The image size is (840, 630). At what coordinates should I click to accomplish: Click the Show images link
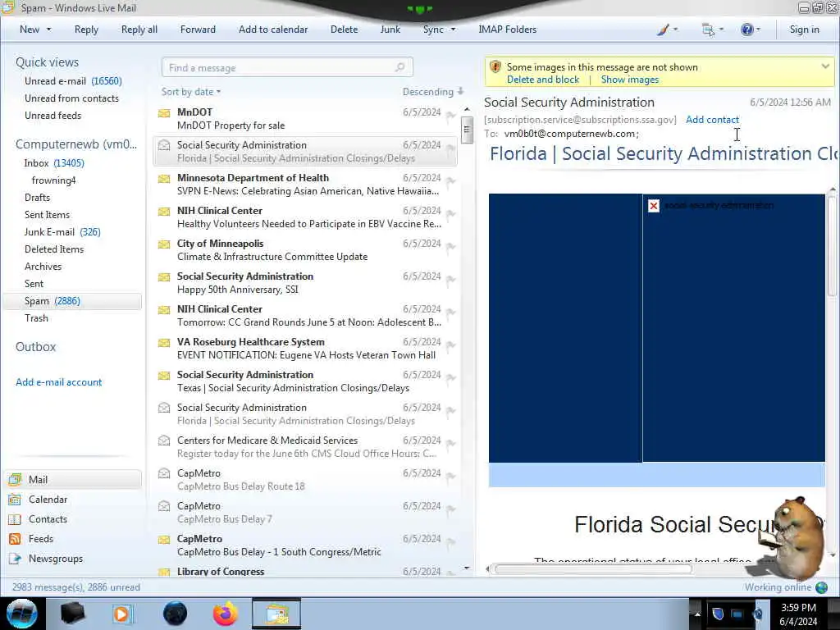point(629,80)
